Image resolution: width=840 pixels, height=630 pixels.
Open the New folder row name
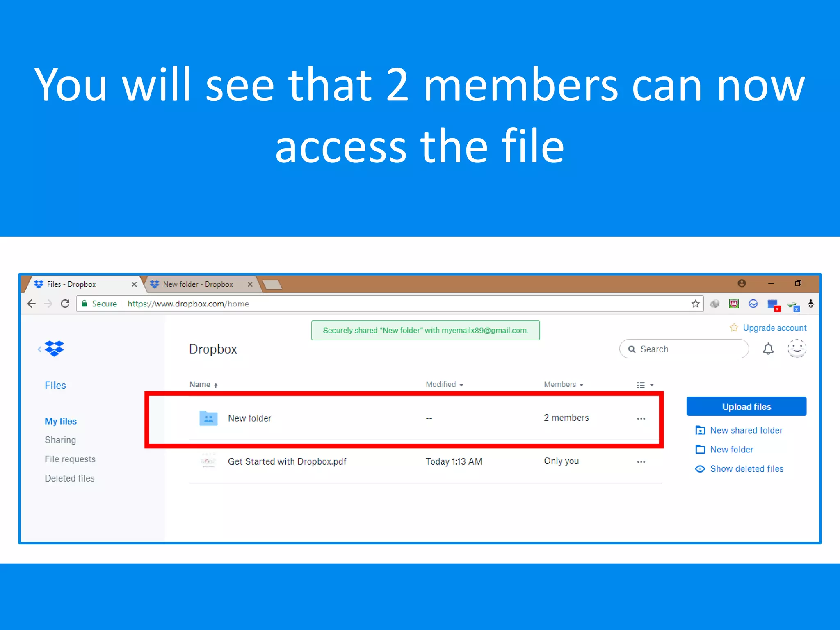tap(249, 418)
